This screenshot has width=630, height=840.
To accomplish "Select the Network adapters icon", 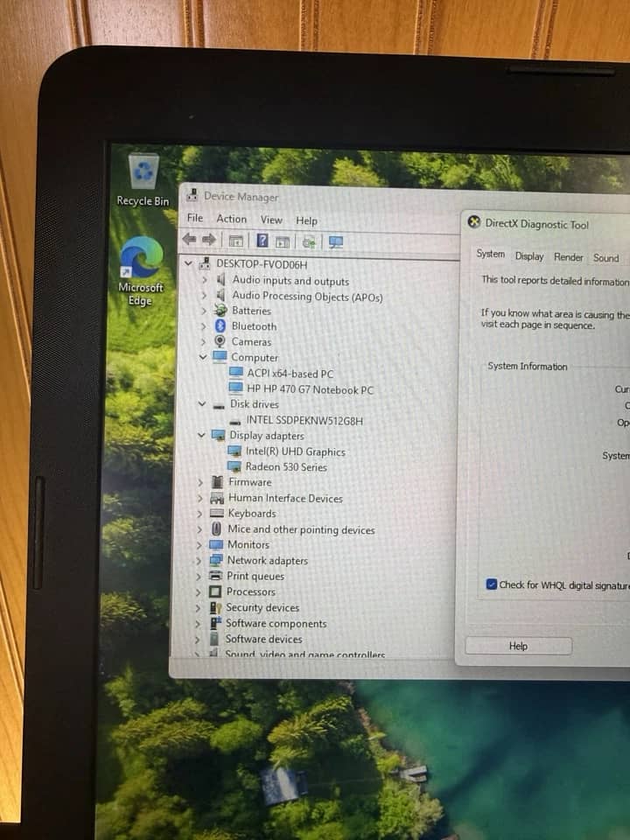I will (x=216, y=560).
